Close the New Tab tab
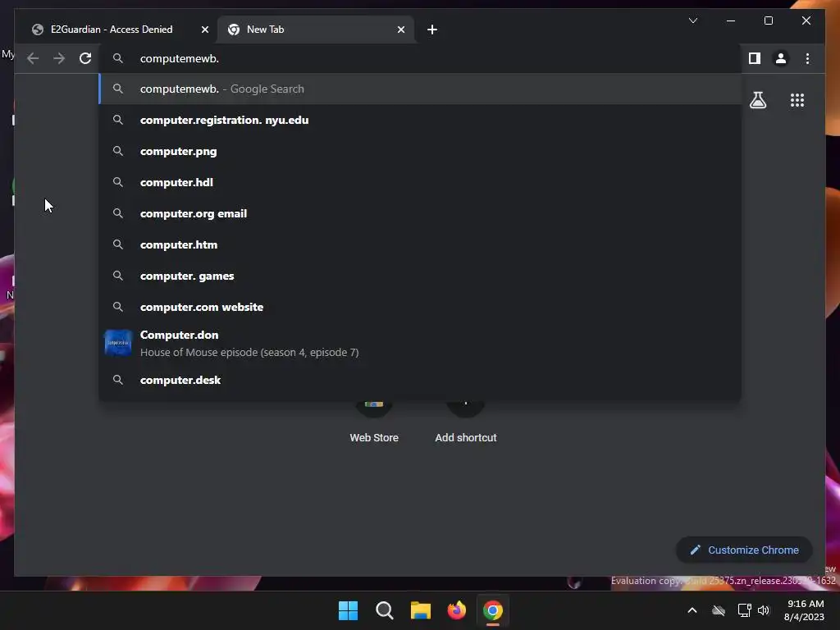 tap(400, 30)
